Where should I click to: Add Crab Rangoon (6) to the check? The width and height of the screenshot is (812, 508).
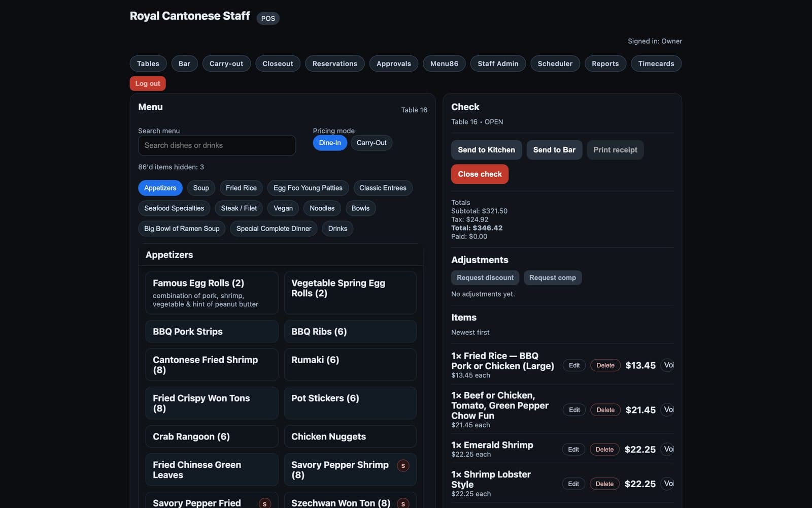(x=212, y=436)
